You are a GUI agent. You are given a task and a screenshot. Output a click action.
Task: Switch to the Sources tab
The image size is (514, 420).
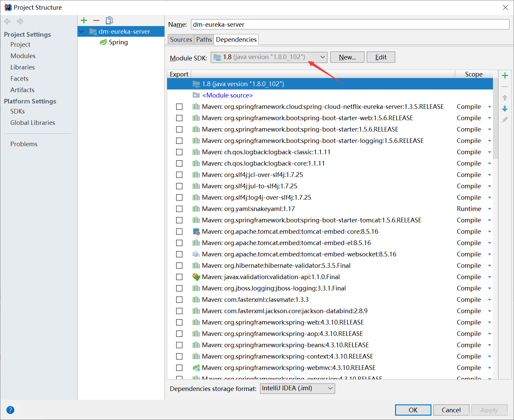181,39
